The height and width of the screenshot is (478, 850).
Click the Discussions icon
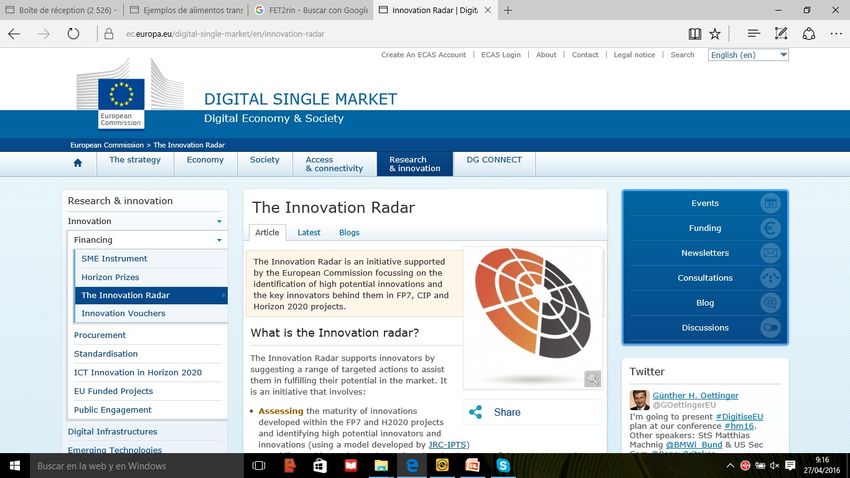click(770, 328)
